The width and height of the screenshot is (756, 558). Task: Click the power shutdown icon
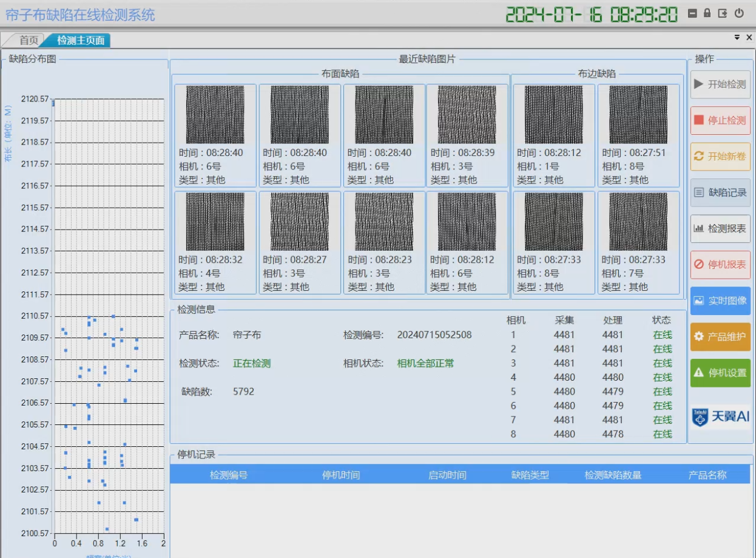[739, 13]
